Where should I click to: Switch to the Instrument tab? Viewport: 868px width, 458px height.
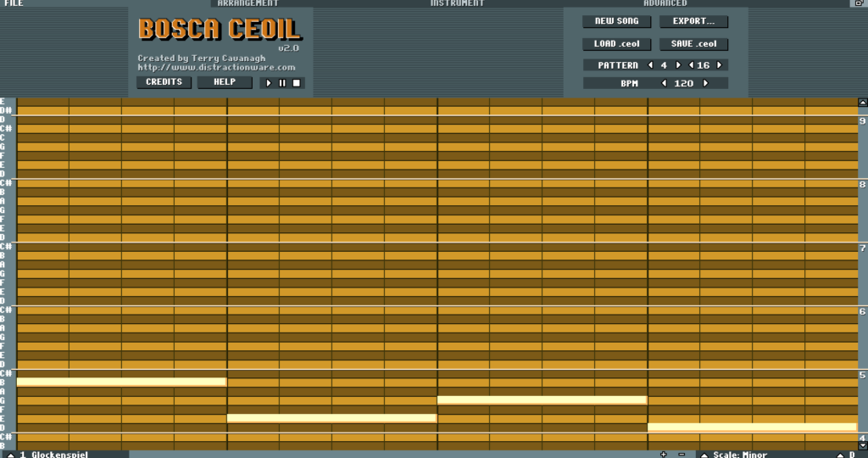pyautogui.click(x=458, y=3)
